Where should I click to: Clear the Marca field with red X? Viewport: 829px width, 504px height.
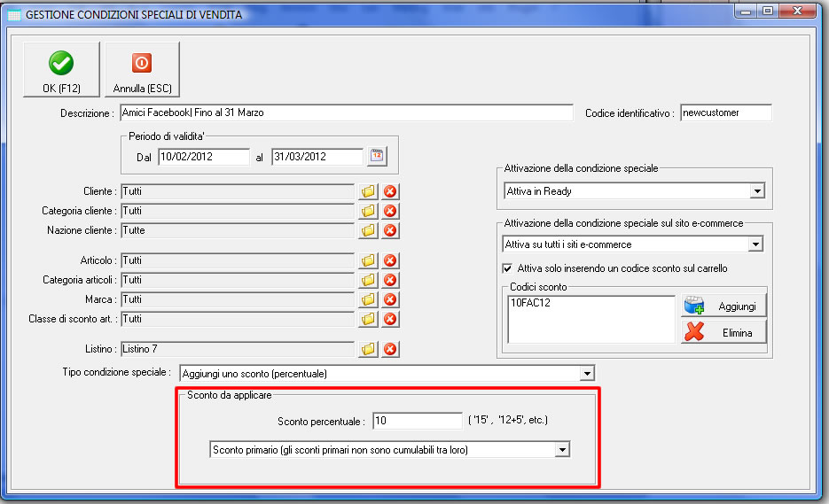coord(390,299)
